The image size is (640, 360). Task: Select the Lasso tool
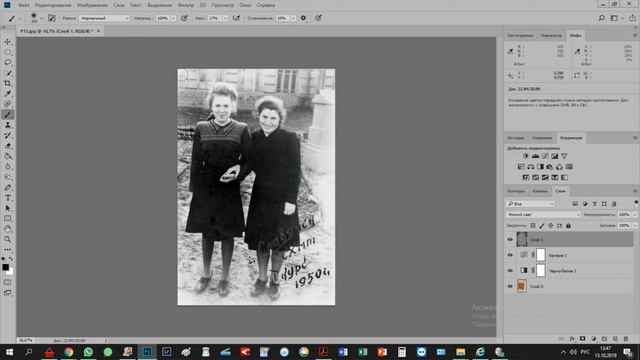click(x=8, y=62)
